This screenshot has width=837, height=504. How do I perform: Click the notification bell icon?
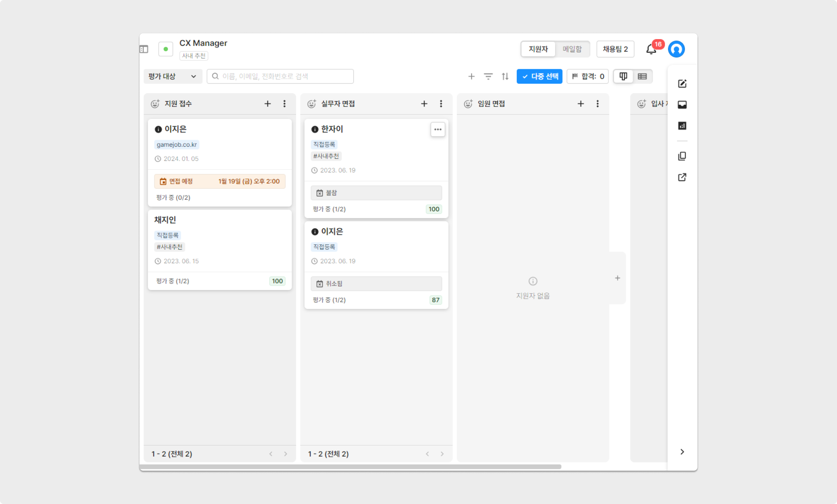651,49
